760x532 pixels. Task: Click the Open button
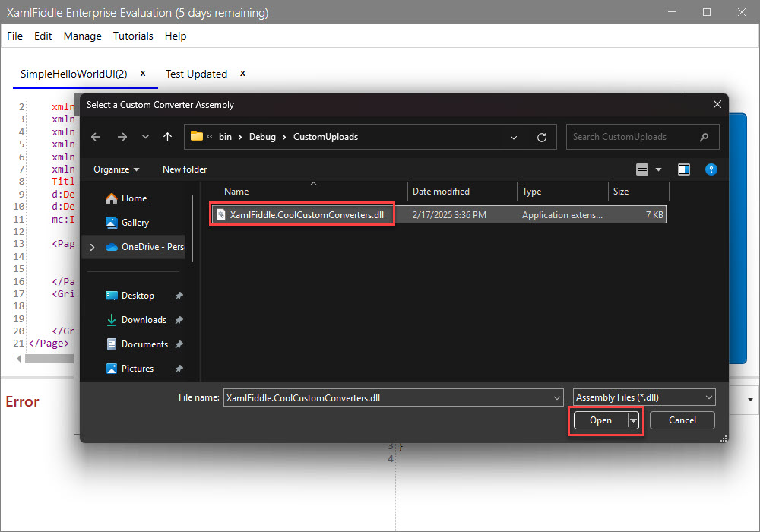600,420
